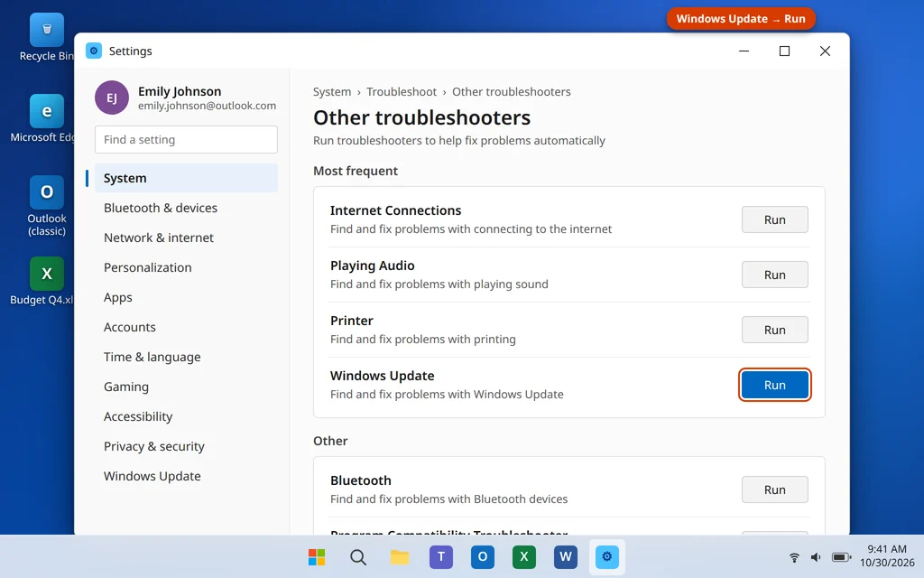Image resolution: width=924 pixels, height=578 pixels.
Task: Open taskbar Search magnifier
Action: (357, 556)
